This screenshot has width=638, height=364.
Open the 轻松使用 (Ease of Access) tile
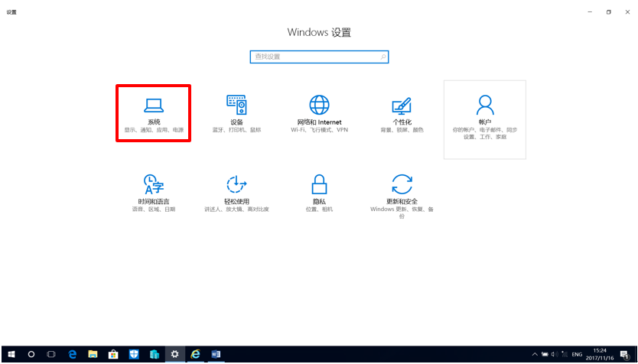(x=236, y=193)
